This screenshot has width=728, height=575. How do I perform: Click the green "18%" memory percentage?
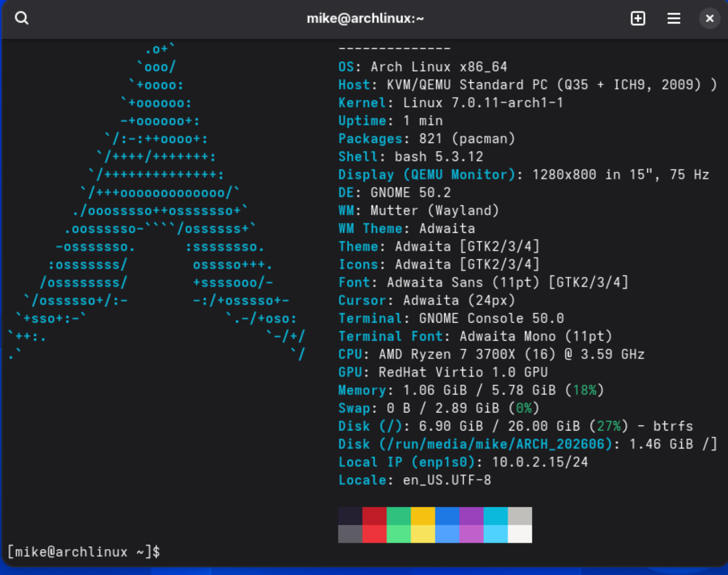pos(584,390)
